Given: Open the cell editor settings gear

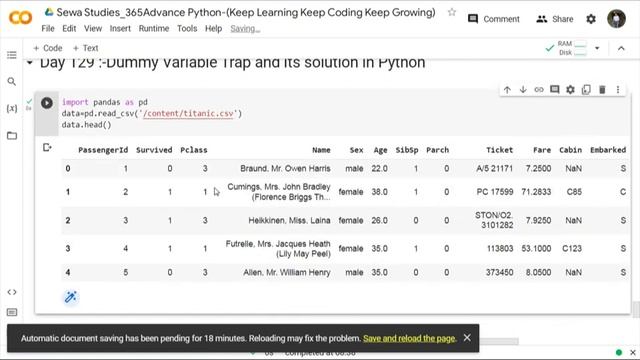Looking at the screenshot, I should tap(570, 90).
